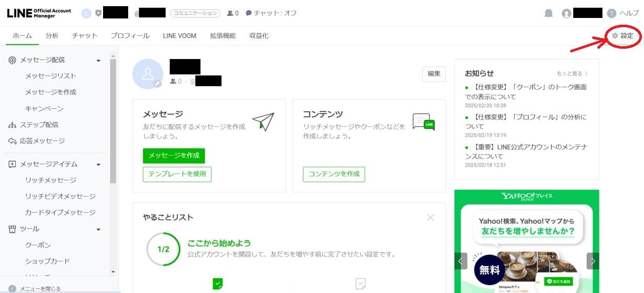Collapse the ツール menu section
This screenshot has width=644, height=293.
click(98, 229)
